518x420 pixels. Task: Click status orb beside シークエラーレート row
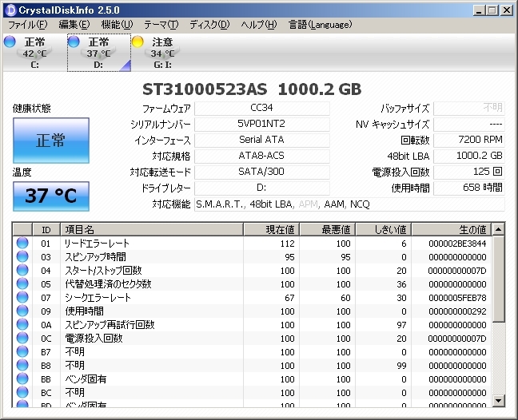(22, 298)
